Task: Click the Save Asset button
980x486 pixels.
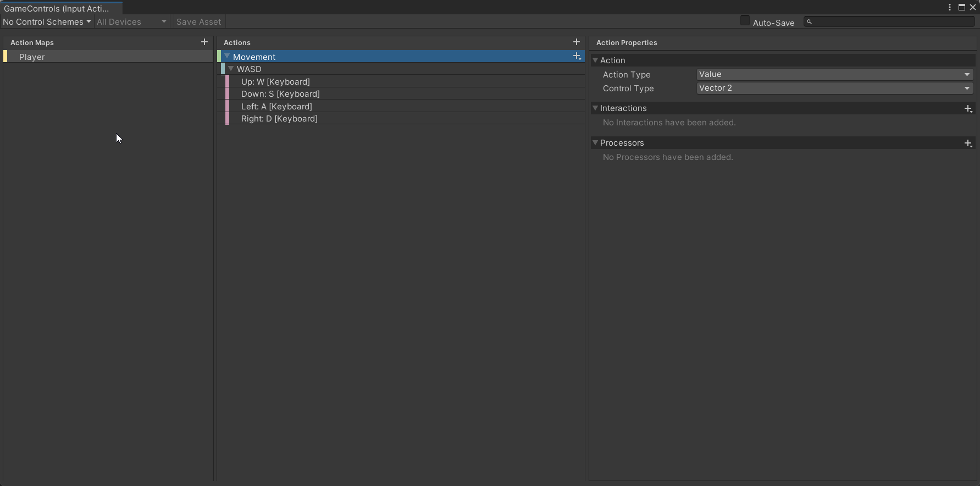Action: [x=198, y=22]
